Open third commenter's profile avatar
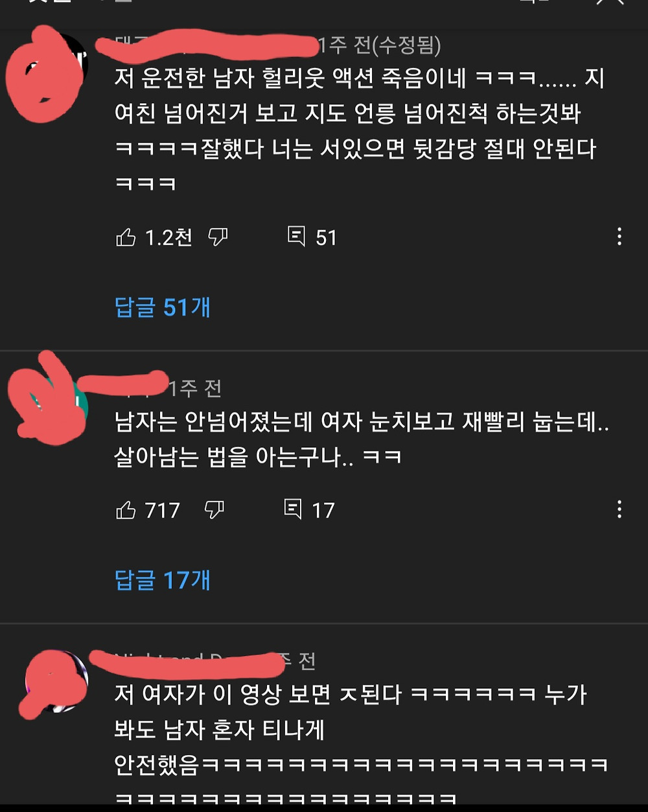The width and height of the screenshot is (648, 812). point(54,680)
